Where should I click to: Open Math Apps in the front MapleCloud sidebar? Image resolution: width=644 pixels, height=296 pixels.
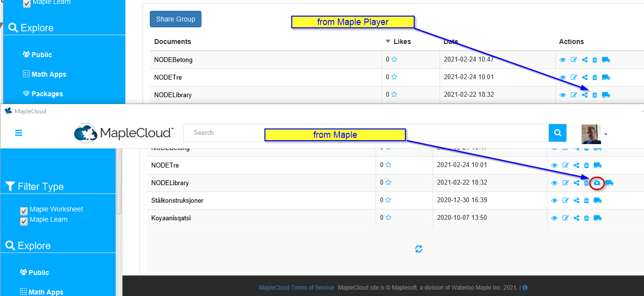click(x=41, y=292)
